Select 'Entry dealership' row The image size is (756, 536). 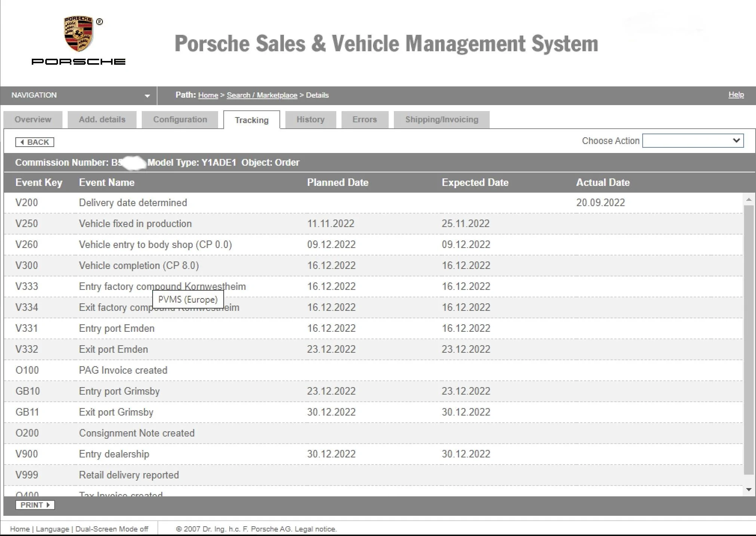click(x=373, y=454)
